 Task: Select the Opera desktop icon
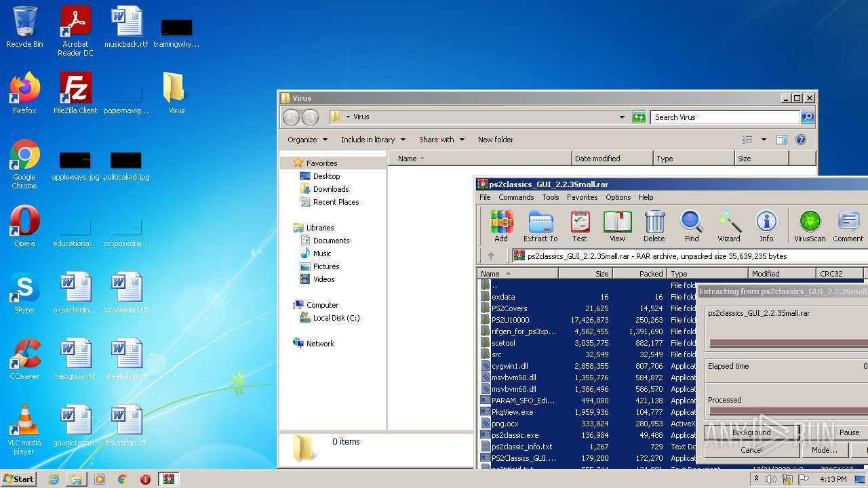pyautogui.click(x=24, y=226)
